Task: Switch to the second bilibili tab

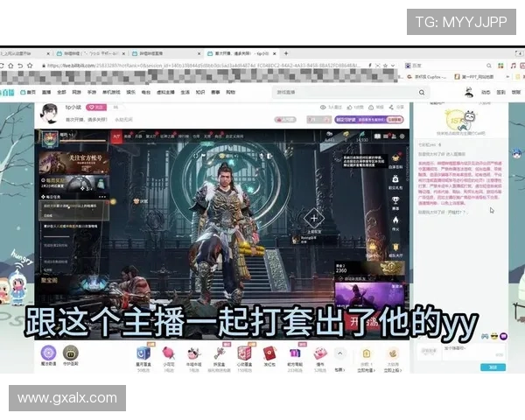Action: pos(91,53)
